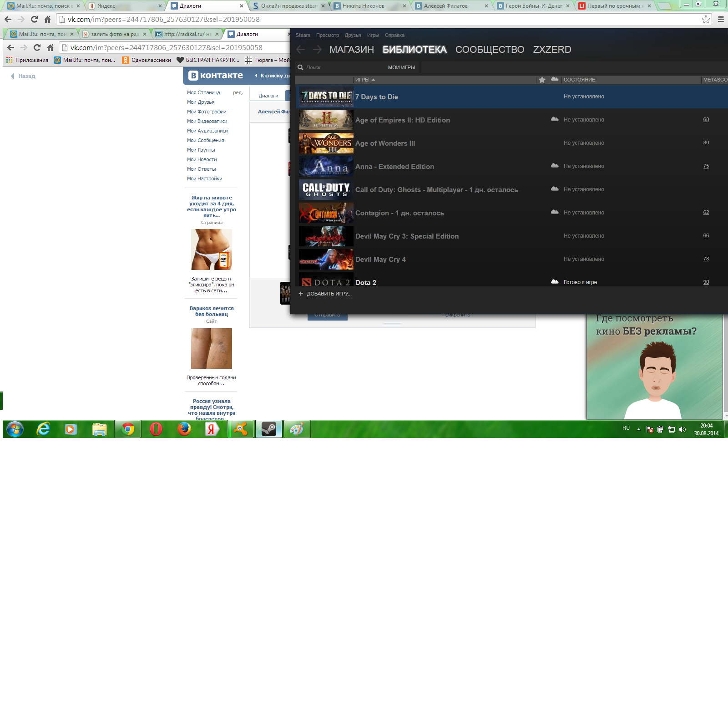This screenshot has width=728, height=703.
Task: Click cloud column header in Steam library
Action: 555,79
